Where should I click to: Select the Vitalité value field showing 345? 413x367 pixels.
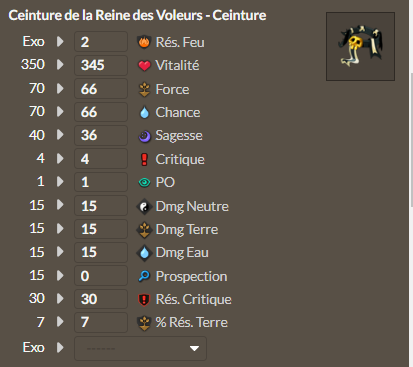tap(101, 65)
